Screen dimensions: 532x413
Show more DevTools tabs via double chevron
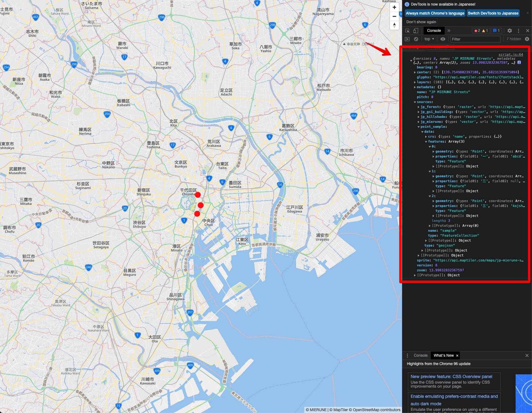449,31
